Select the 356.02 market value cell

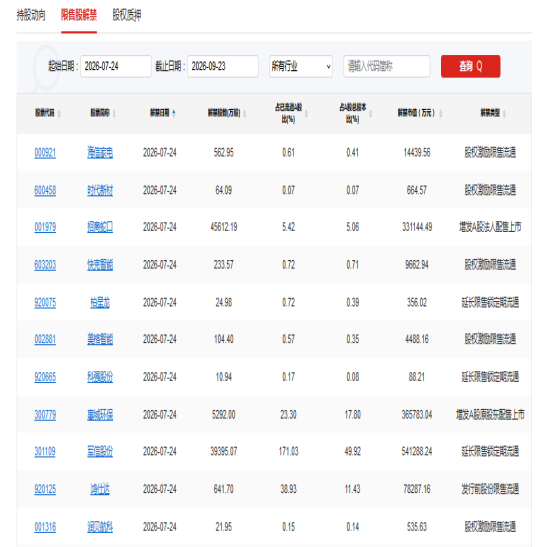point(417,303)
